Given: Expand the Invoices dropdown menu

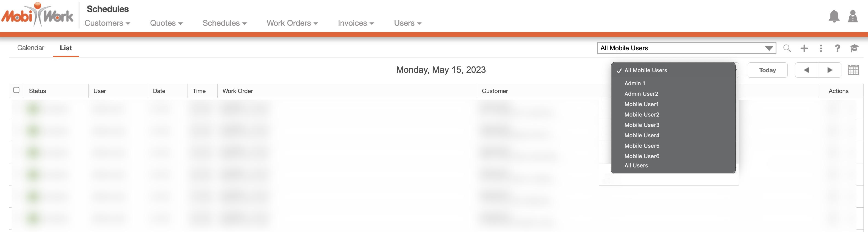Looking at the screenshot, I should 356,23.
